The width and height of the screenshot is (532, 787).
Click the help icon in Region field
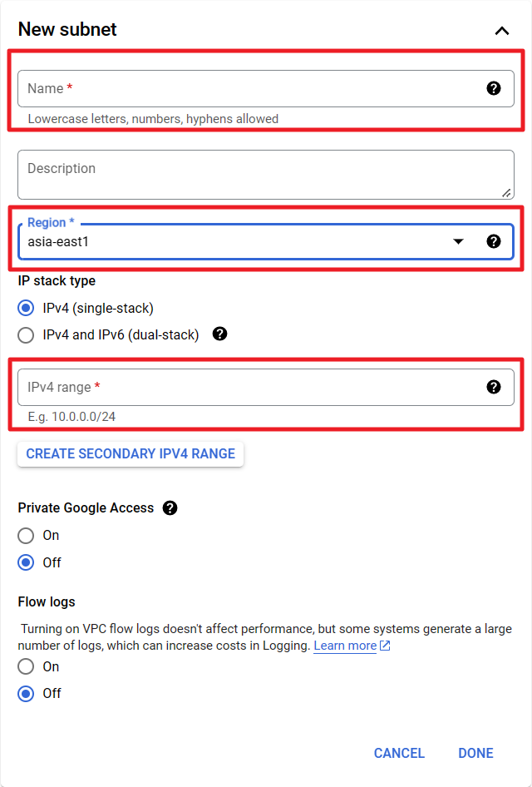pyautogui.click(x=494, y=241)
